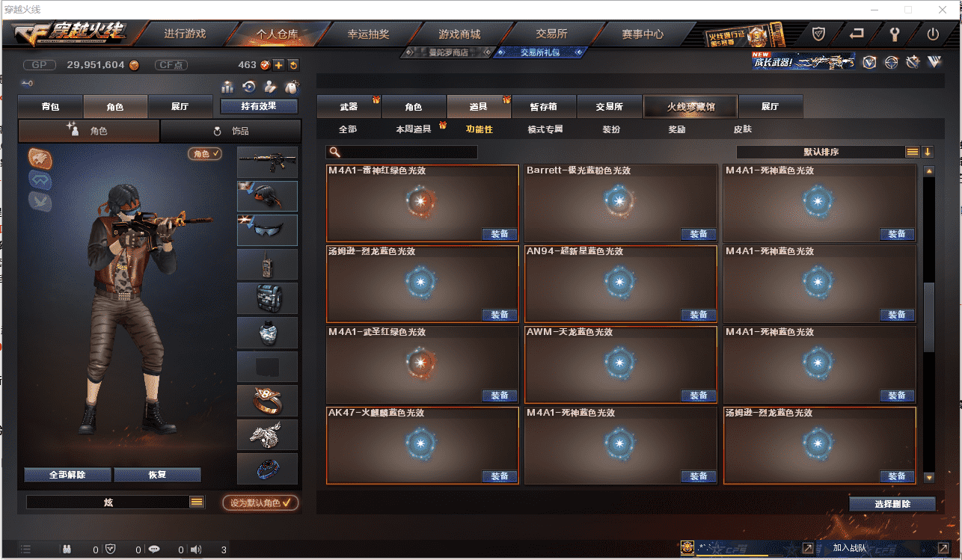This screenshot has height=560, width=962.
Task: Click the power exit icon
Action: pos(932,34)
